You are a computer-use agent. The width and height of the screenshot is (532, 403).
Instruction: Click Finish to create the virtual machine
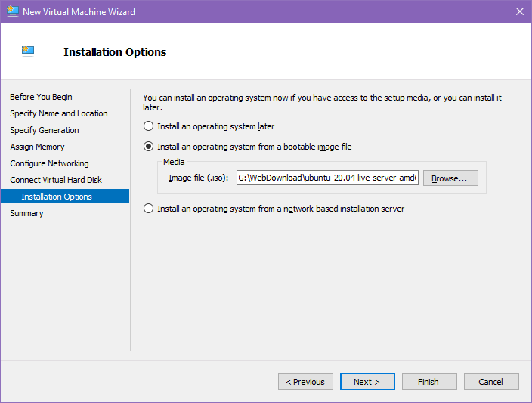[x=429, y=382]
